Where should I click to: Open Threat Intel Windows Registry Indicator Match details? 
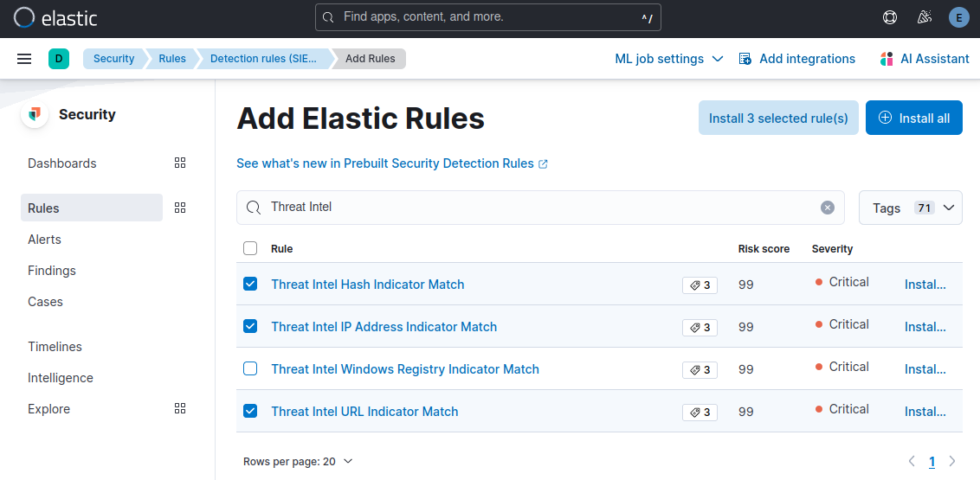pos(405,369)
